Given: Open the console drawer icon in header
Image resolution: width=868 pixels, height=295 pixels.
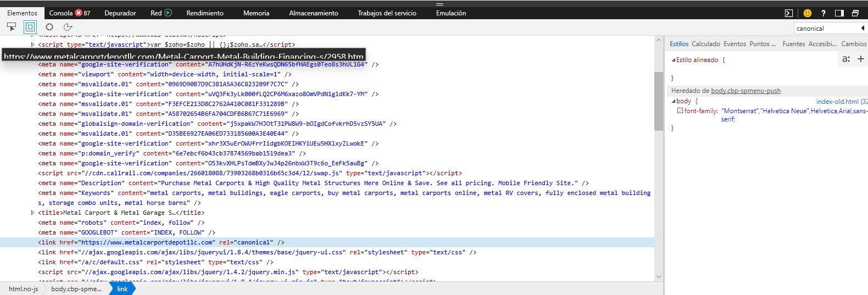Looking at the screenshot, I should 789,13.
